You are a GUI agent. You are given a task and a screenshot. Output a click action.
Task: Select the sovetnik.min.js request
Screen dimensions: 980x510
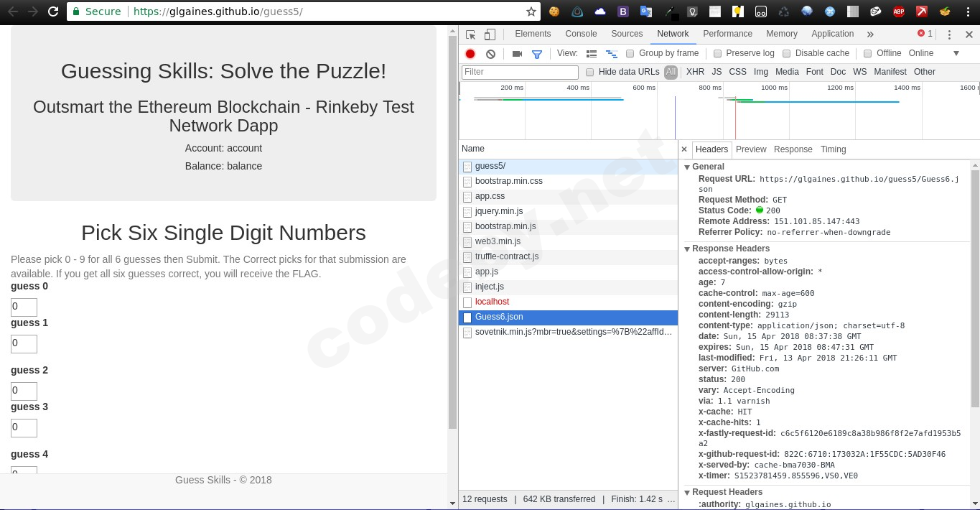[x=568, y=332]
